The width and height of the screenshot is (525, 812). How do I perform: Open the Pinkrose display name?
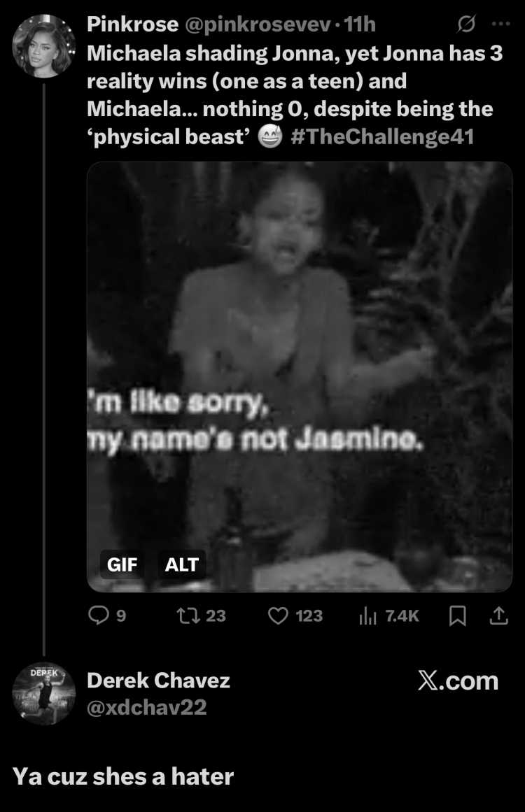point(133,24)
